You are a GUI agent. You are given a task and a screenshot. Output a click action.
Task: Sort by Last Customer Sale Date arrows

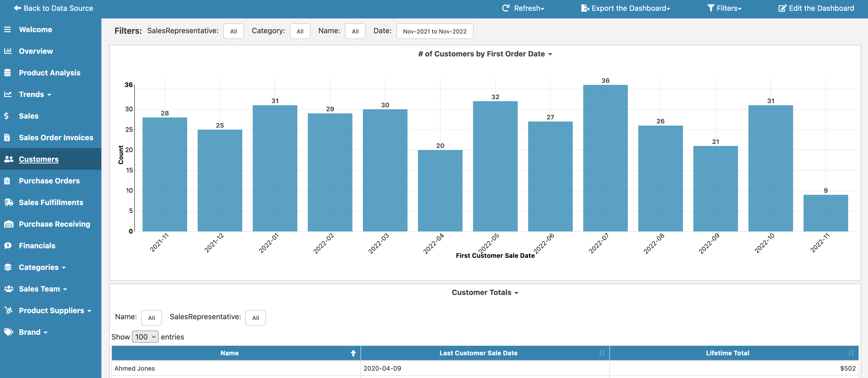point(602,353)
